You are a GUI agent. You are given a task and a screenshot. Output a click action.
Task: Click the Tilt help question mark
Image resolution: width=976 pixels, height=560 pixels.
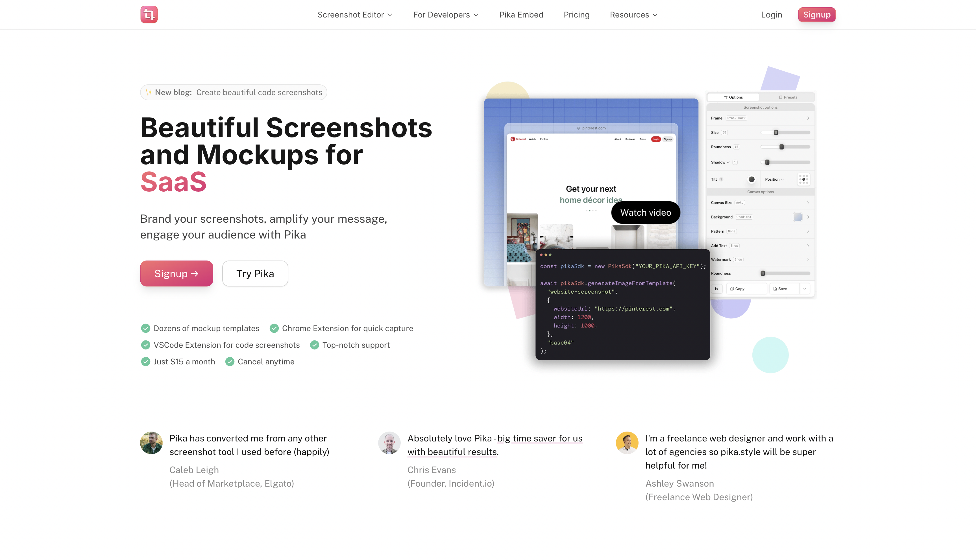721,179
